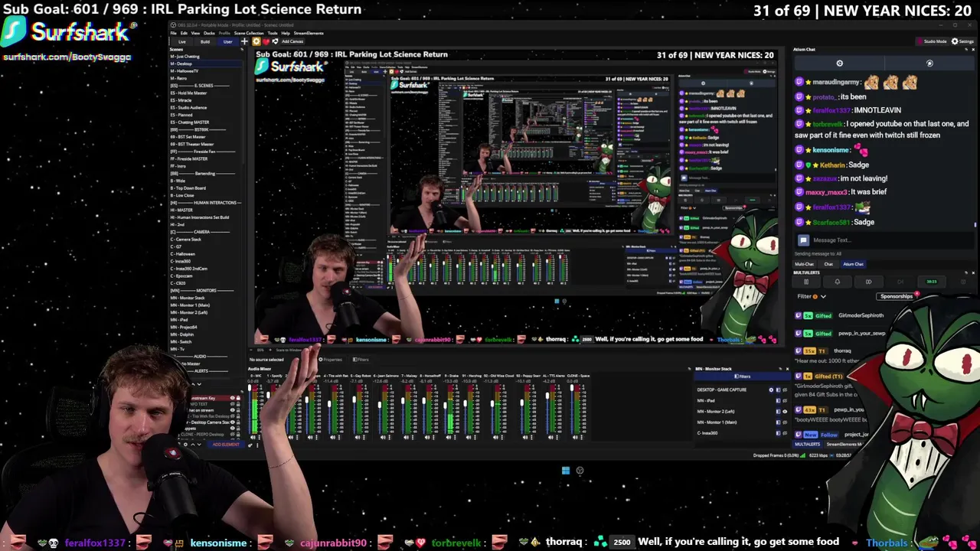Viewport: 980px width, 551px height.
Task: Zoom in the preview with the plus icon
Action: click(270, 350)
